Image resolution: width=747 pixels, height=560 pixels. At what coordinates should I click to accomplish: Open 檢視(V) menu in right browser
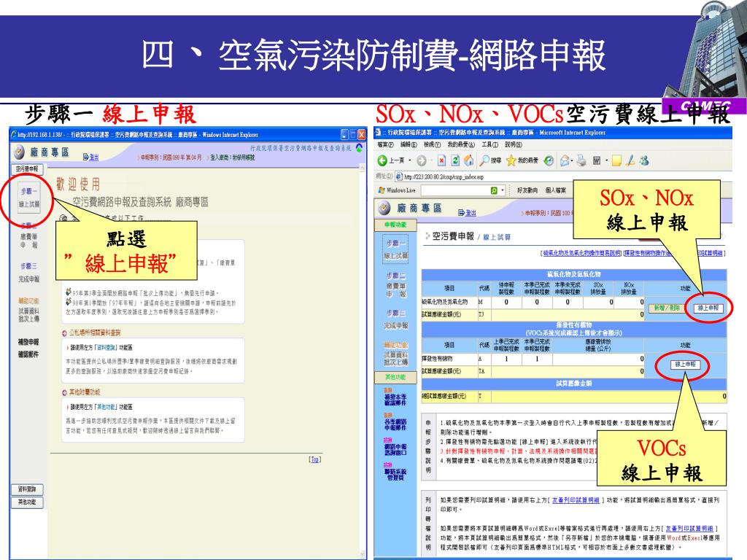click(x=432, y=145)
